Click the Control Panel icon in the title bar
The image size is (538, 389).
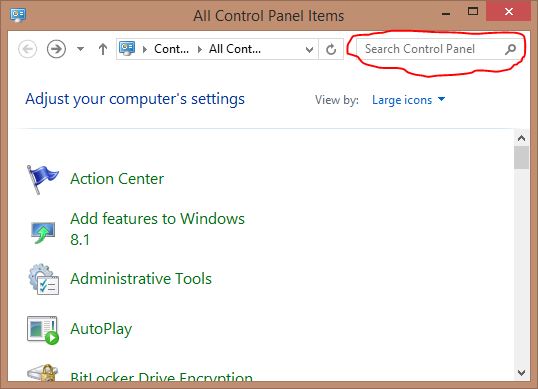pyautogui.click(x=17, y=15)
